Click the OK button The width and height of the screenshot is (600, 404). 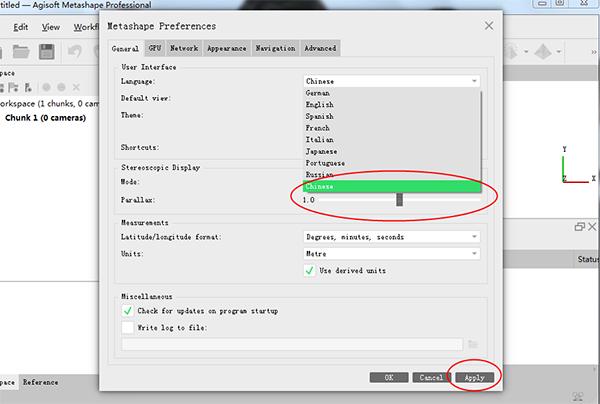tap(389, 378)
